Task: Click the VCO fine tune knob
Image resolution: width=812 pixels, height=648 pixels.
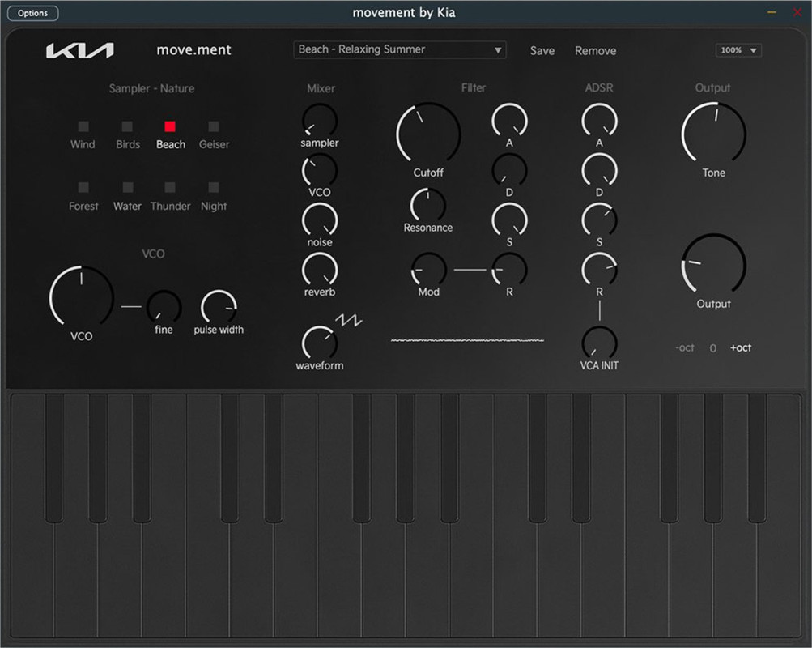Action: (164, 307)
